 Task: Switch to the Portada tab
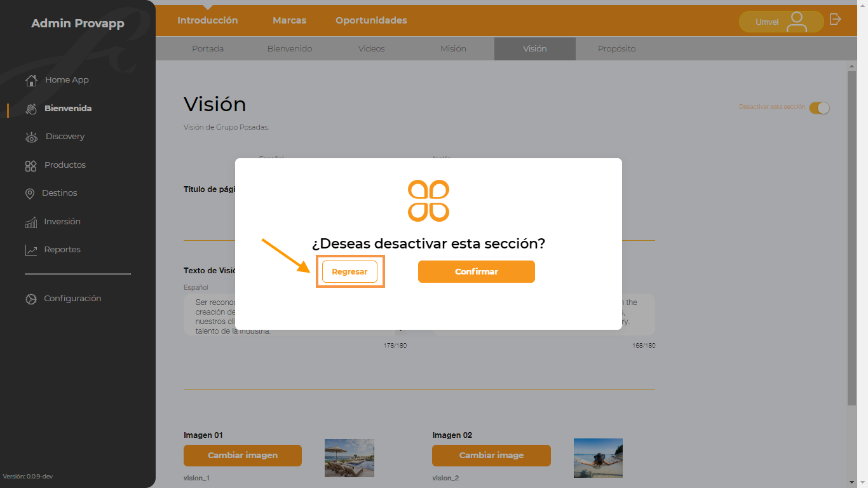tap(208, 48)
